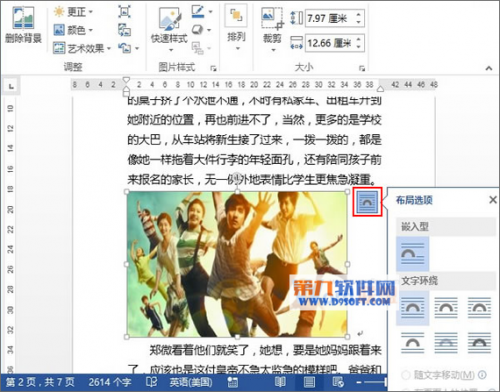Close the 布局选项 layout options panel
The height and width of the screenshot is (392, 500).
493,200
